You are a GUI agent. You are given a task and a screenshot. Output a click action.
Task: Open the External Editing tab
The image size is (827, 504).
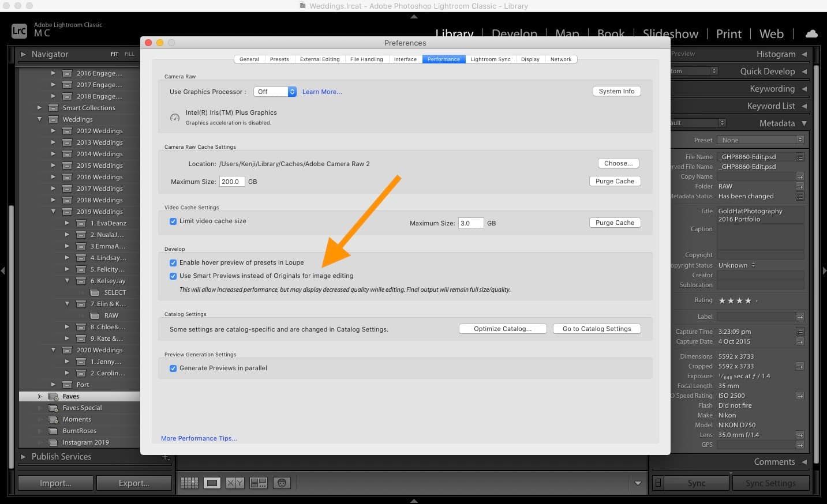[320, 59]
